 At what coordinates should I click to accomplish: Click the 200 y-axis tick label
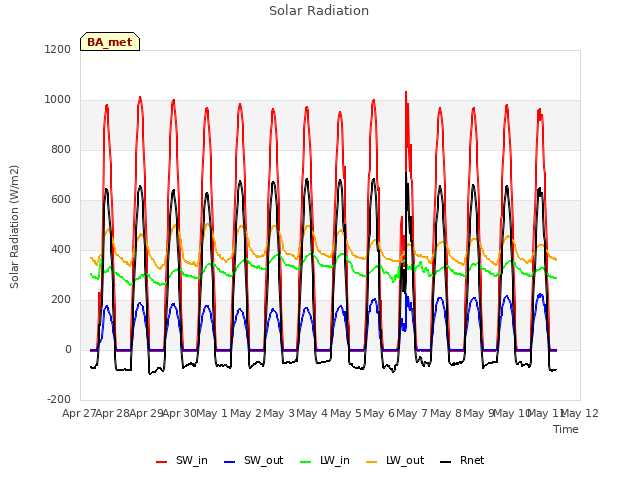[61, 300]
